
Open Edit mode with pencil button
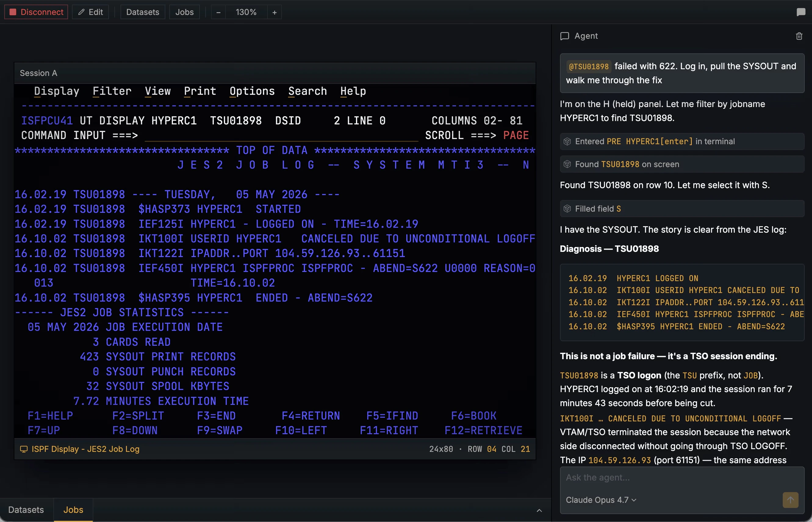pos(91,12)
